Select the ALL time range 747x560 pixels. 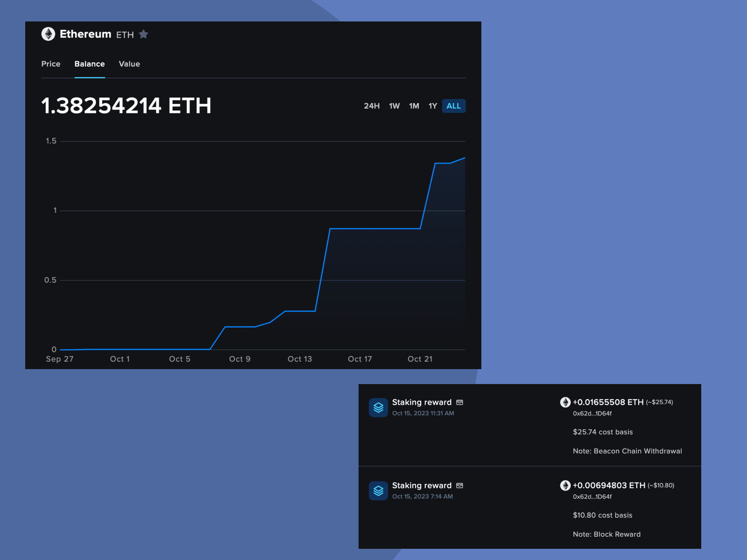coord(454,106)
